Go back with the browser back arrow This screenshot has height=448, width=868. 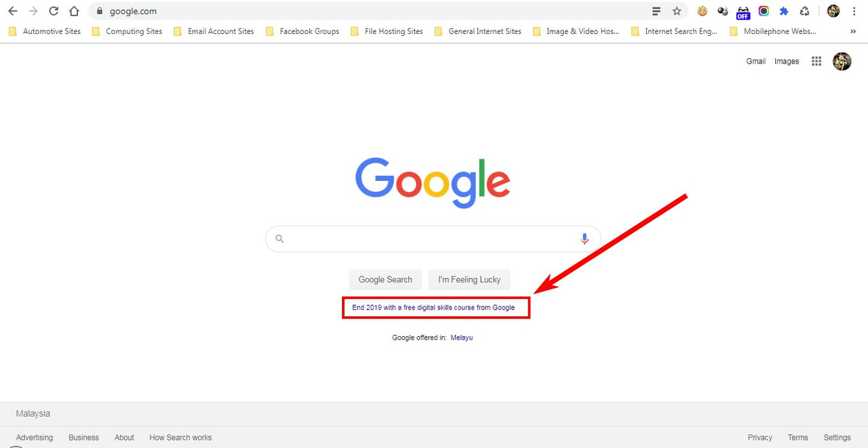(12, 11)
